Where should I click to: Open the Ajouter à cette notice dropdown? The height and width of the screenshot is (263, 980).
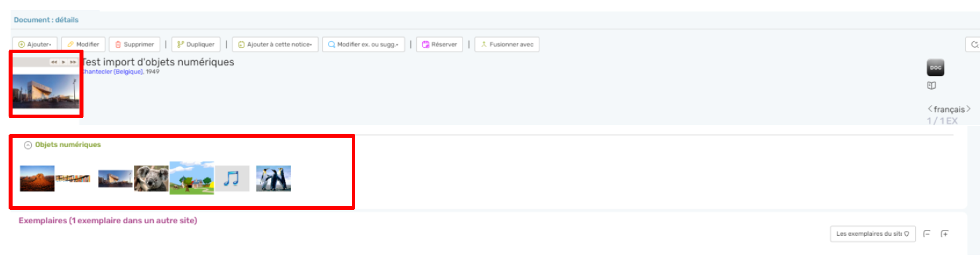click(275, 44)
